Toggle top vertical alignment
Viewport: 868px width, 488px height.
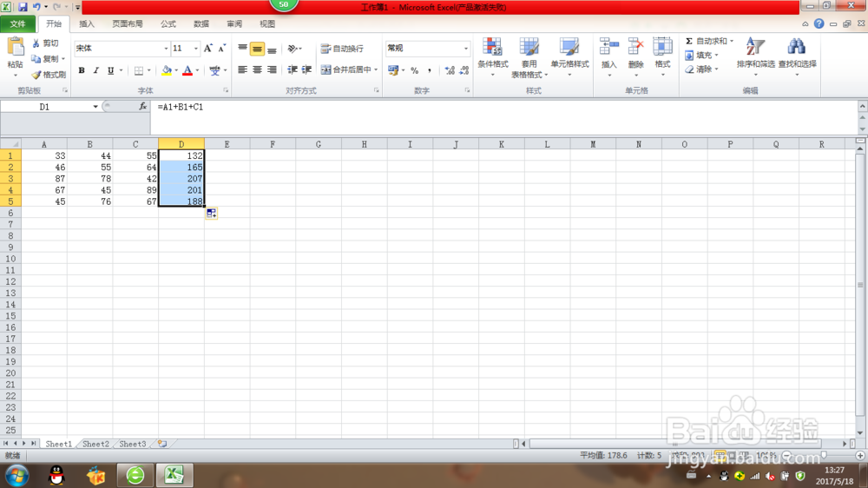[242, 49]
